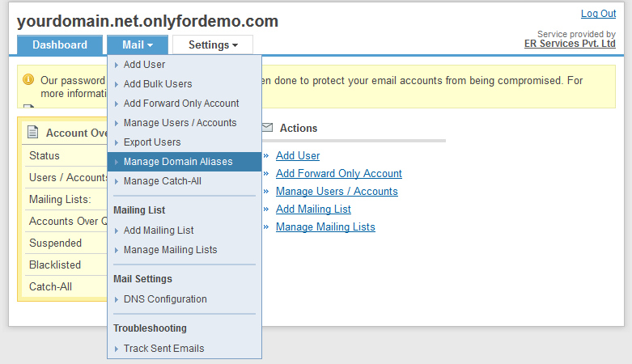Click the Log Out link
This screenshot has height=364, width=632.
coord(598,14)
